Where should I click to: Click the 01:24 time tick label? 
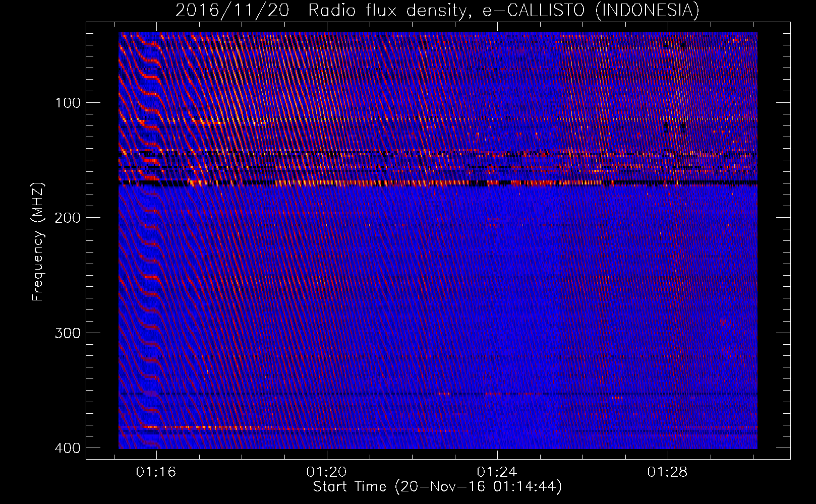(497, 472)
